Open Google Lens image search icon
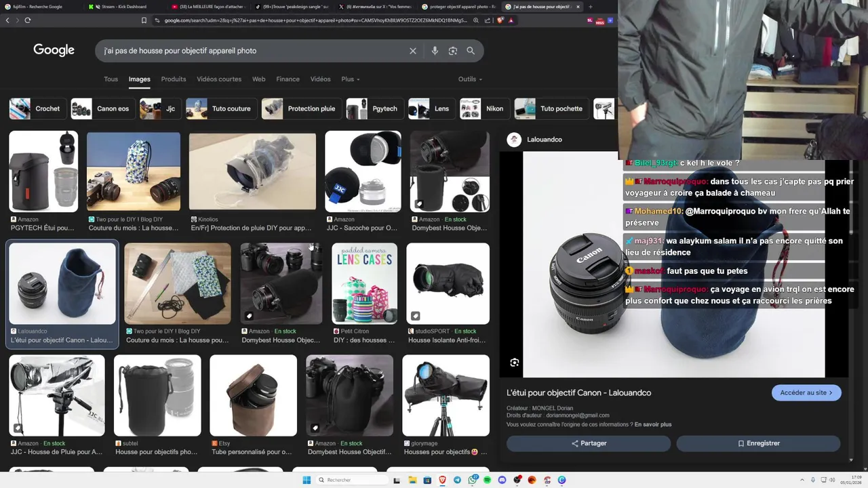 [x=453, y=51]
